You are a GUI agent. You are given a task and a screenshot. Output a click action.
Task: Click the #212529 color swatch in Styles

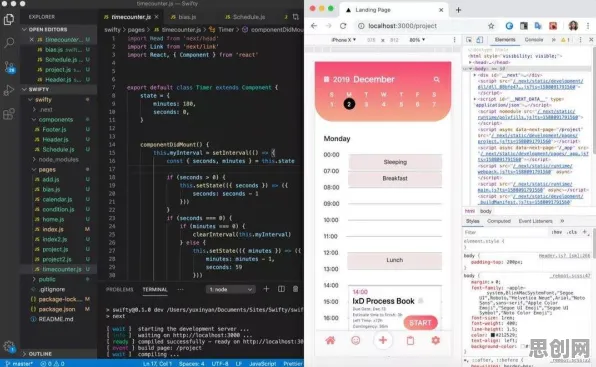point(493,335)
